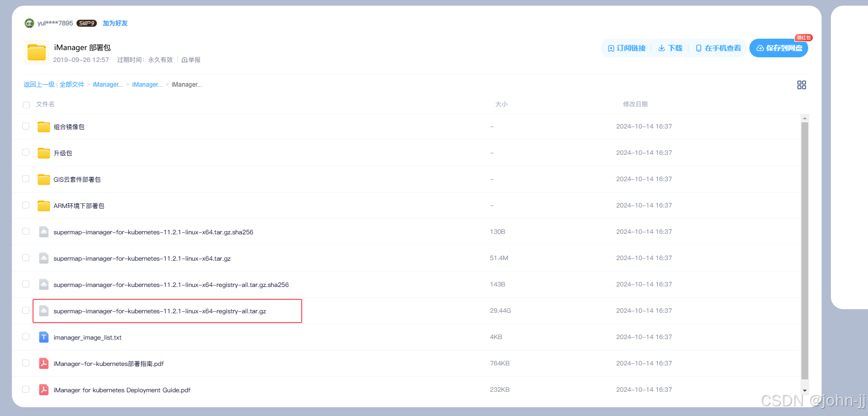Viewport: 868px width, 416px height.
Task: Click file name supermap-imanager-for-kubernetes-11.2.1-linux-x64.tar.gz.sha256
Action: click(x=154, y=232)
